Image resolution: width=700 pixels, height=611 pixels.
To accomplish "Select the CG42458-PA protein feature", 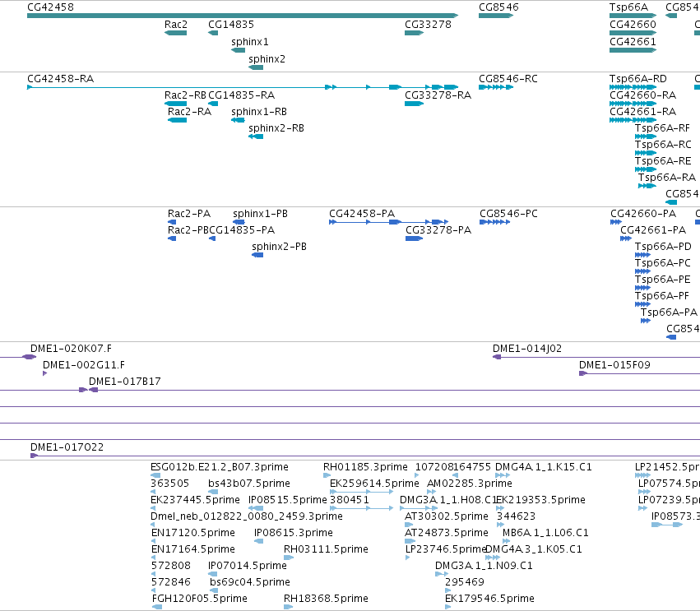I will tap(388, 222).
